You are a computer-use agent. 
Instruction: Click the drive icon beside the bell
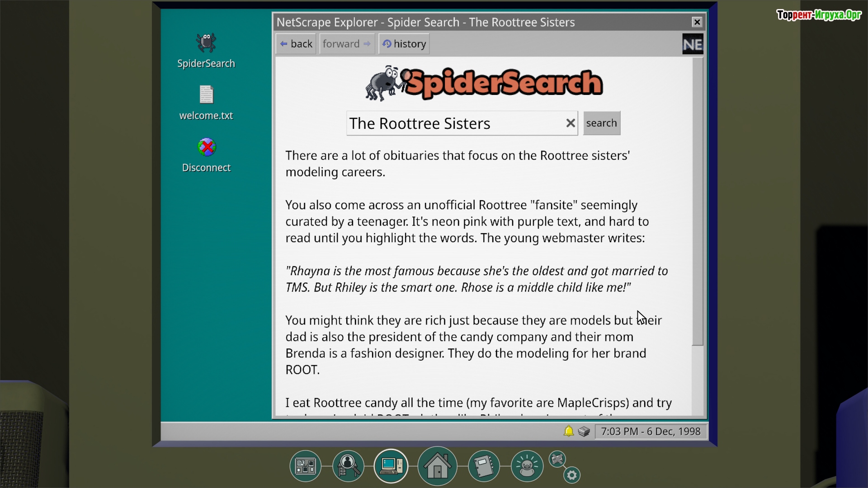point(584,431)
